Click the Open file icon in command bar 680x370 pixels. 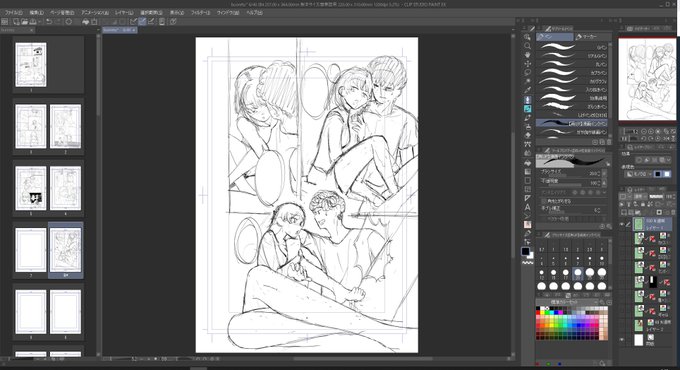24,21
